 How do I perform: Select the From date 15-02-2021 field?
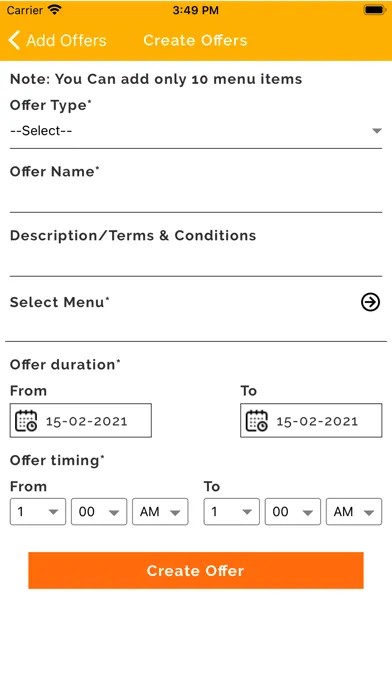pos(81,421)
